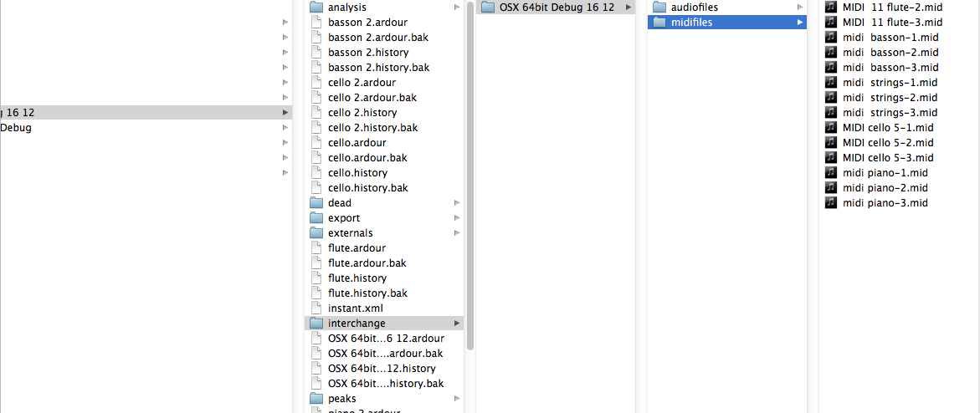
Task: Click the file icon beside flute.ardour
Action: 316,248
